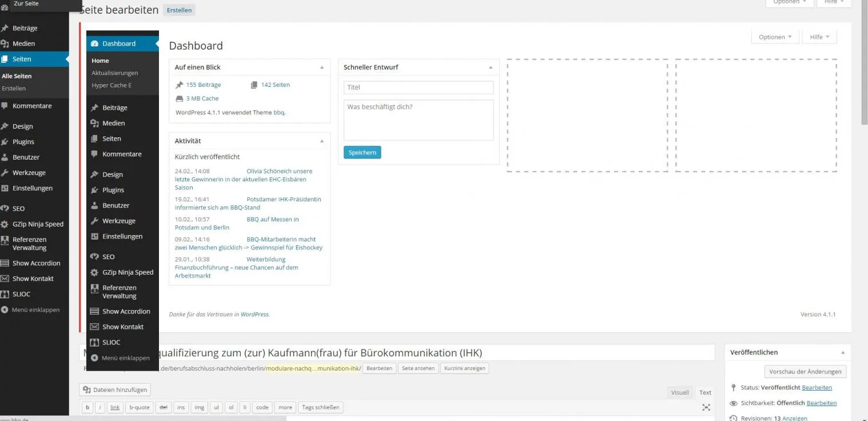Click Anzeigen next to Revisionen: 13
Image resolution: width=868 pixels, height=421 pixels.
click(x=795, y=418)
